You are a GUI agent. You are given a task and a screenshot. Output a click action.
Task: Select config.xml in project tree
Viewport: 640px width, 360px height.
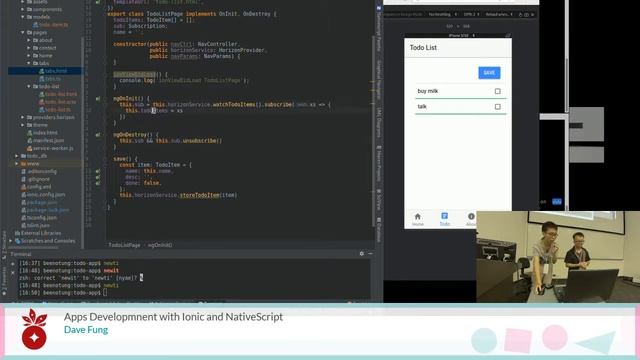(36, 187)
